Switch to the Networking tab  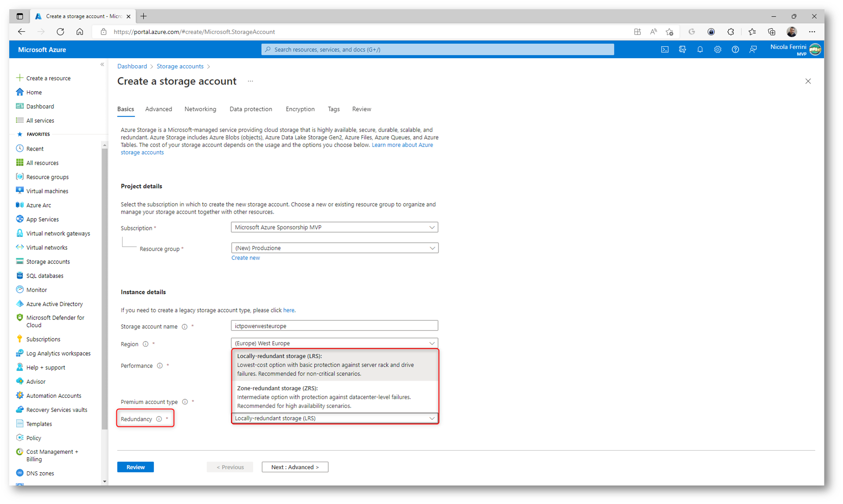tap(200, 109)
